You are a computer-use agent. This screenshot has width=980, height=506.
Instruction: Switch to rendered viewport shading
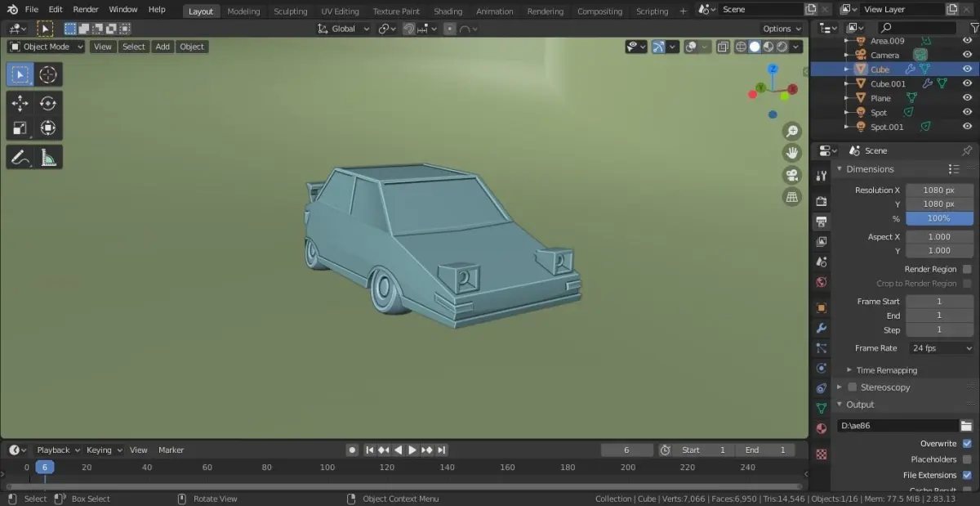click(782, 47)
